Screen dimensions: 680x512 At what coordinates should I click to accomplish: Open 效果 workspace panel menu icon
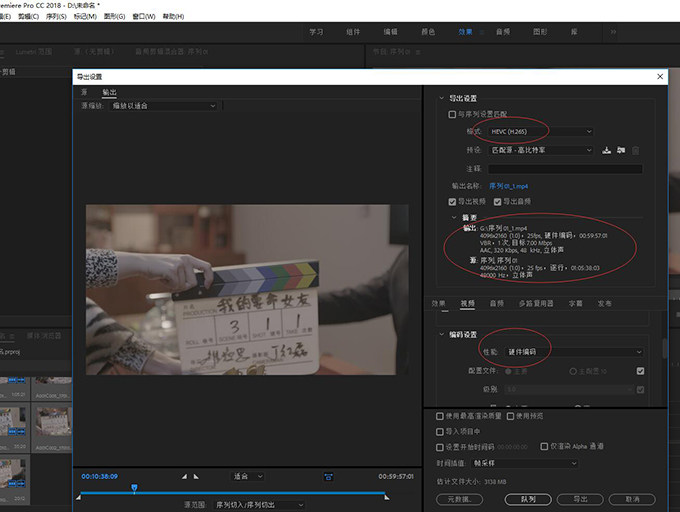481,32
